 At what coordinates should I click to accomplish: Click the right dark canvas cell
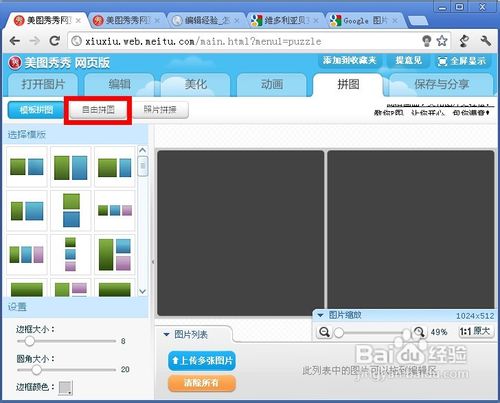pyautogui.click(x=411, y=230)
